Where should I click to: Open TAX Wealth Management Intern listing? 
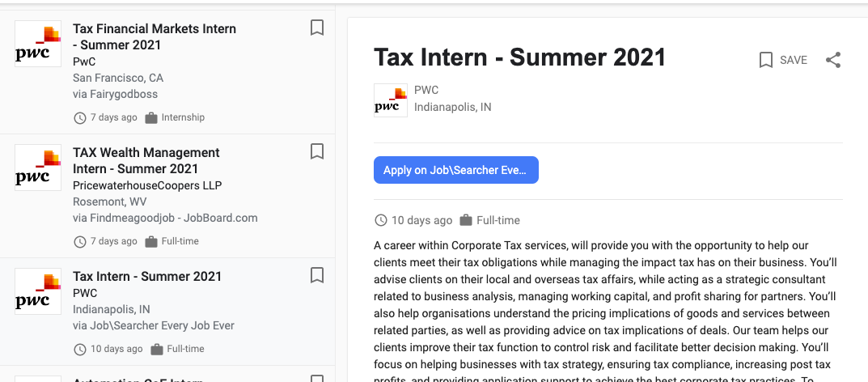146,160
